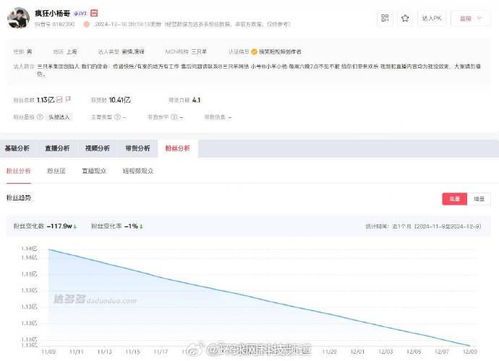The height and width of the screenshot is (361, 499).
Task: Click the 上海 region value
Action: tap(72, 52)
